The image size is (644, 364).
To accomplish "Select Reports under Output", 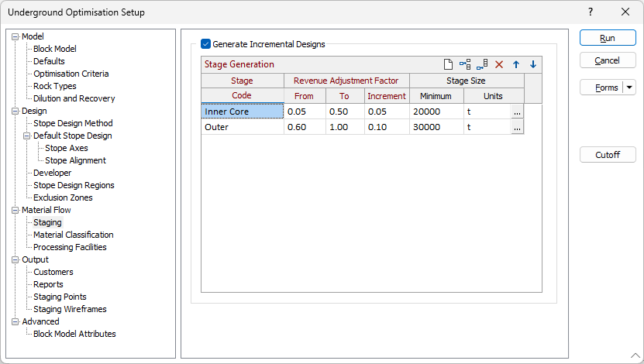I will (48, 284).
